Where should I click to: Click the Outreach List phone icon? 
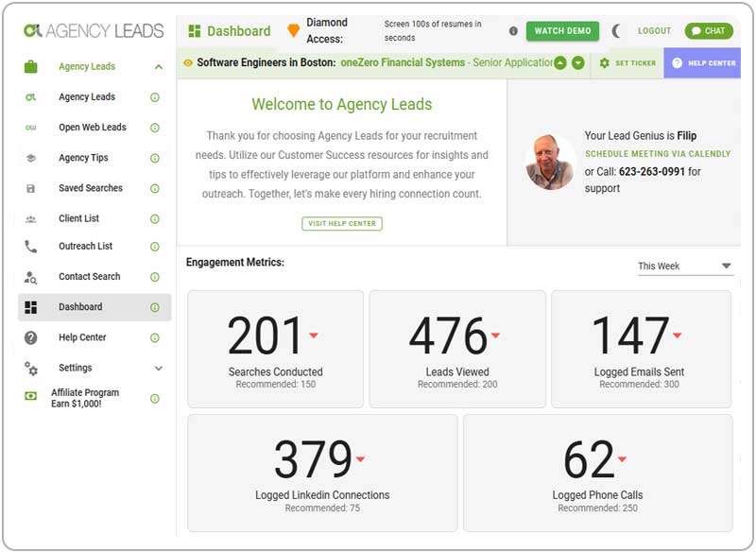[30, 247]
